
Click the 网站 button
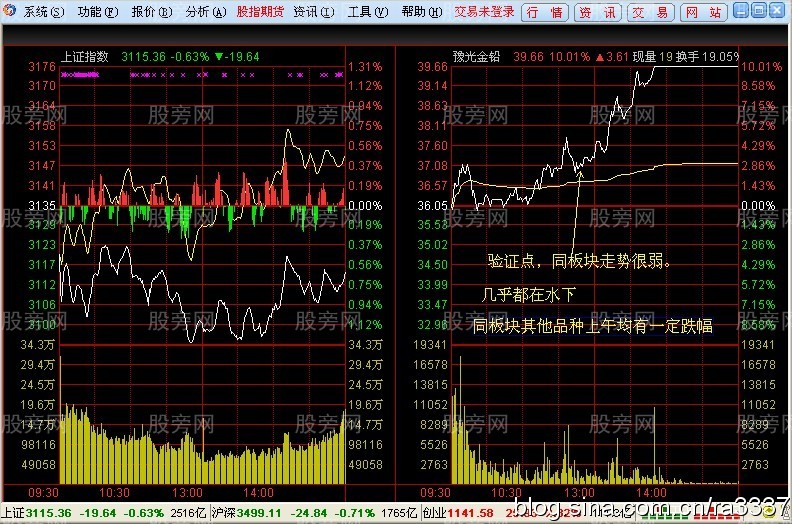tap(704, 12)
